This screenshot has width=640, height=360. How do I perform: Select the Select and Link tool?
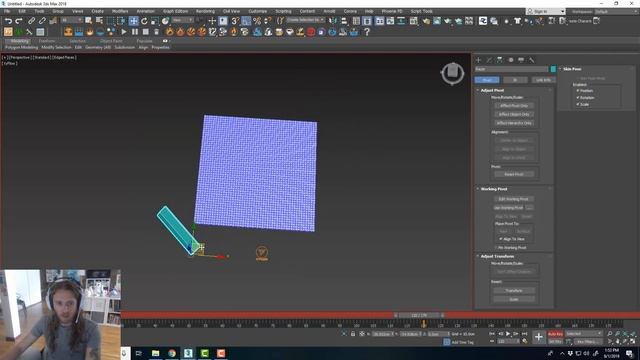click(x=31, y=21)
